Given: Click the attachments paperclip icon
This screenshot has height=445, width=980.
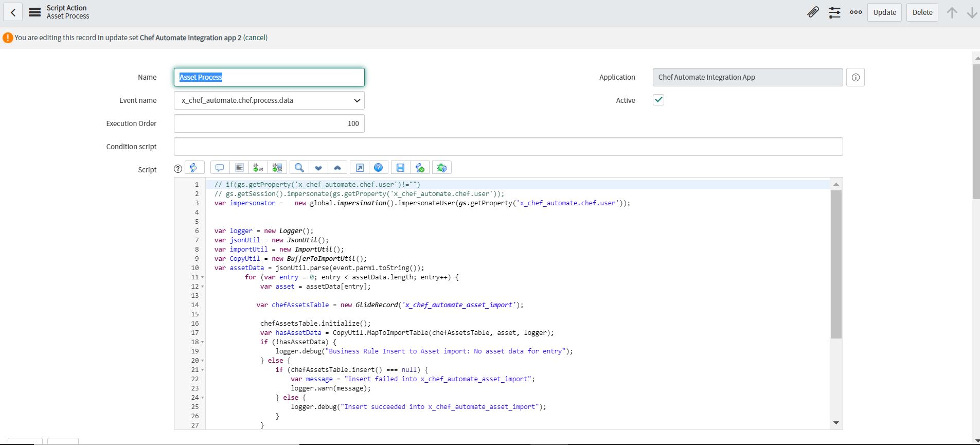Looking at the screenshot, I should click(x=813, y=12).
